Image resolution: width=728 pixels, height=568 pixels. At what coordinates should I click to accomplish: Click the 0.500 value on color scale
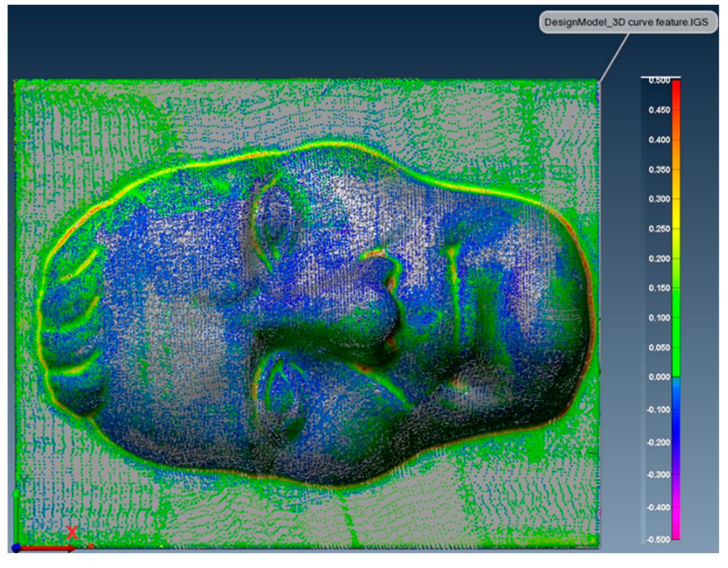click(x=659, y=81)
